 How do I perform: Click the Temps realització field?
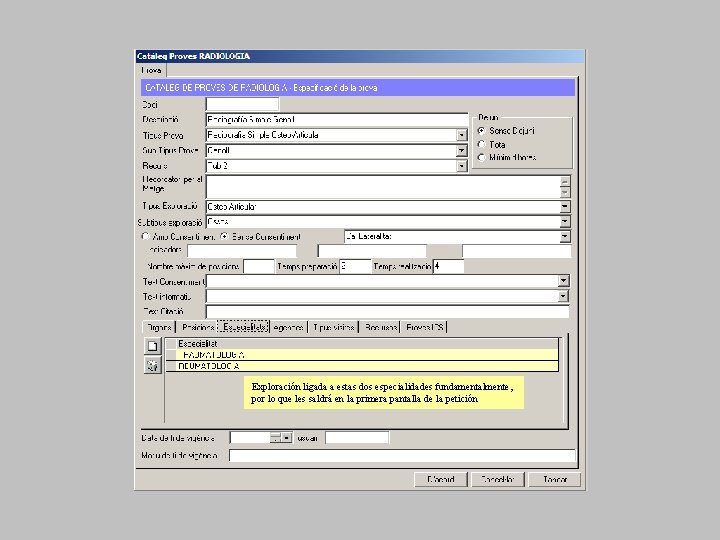pos(449,266)
